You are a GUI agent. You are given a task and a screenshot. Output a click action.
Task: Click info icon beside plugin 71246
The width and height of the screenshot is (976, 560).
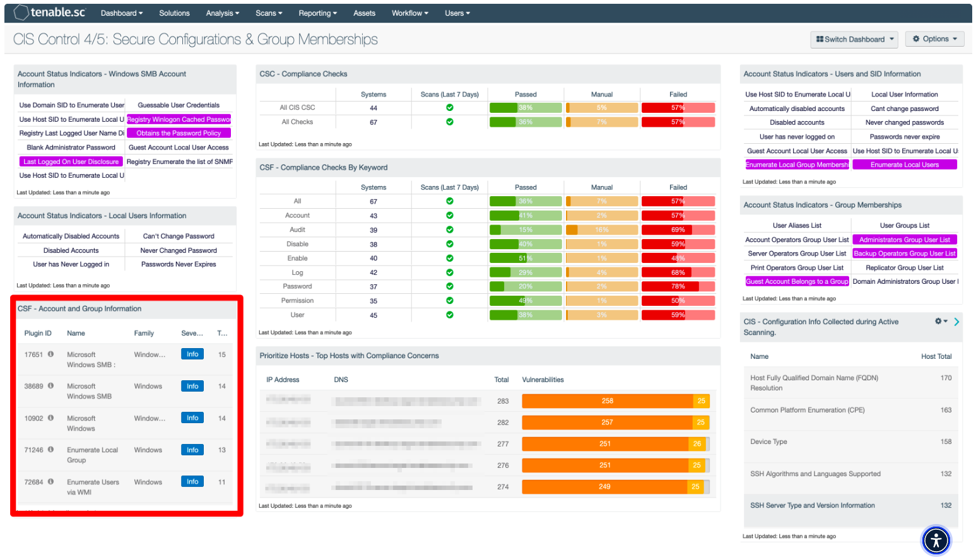51,450
